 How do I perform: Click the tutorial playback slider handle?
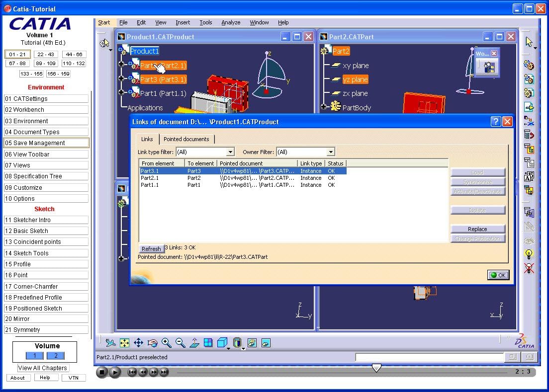[x=376, y=368]
